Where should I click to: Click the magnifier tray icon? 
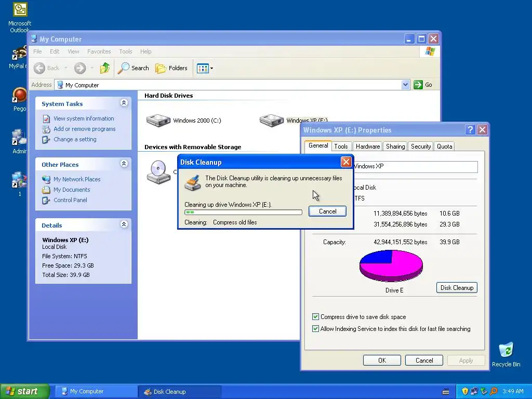494,392
